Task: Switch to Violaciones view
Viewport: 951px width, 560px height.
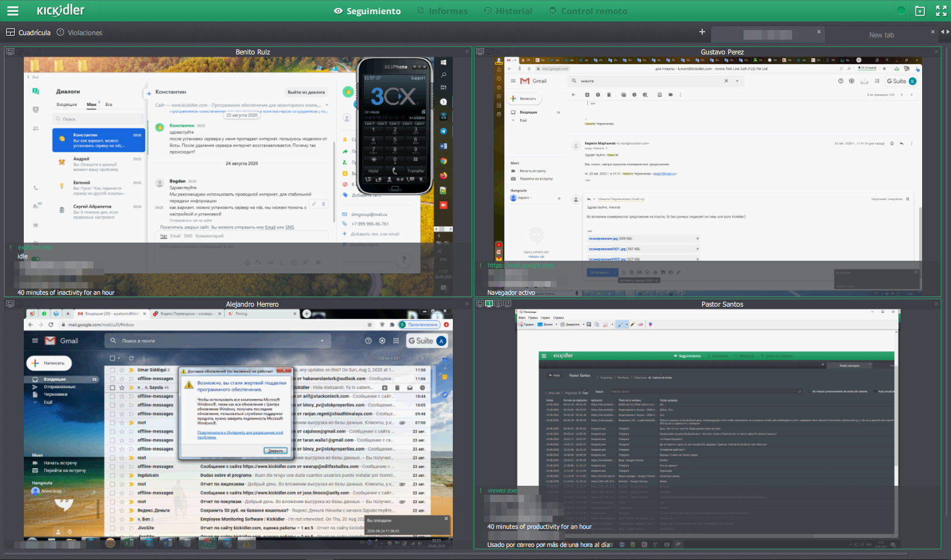Action: click(79, 32)
